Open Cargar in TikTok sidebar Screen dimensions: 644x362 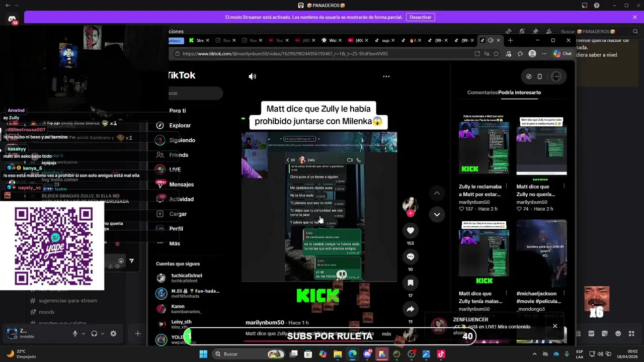point(172,214)
